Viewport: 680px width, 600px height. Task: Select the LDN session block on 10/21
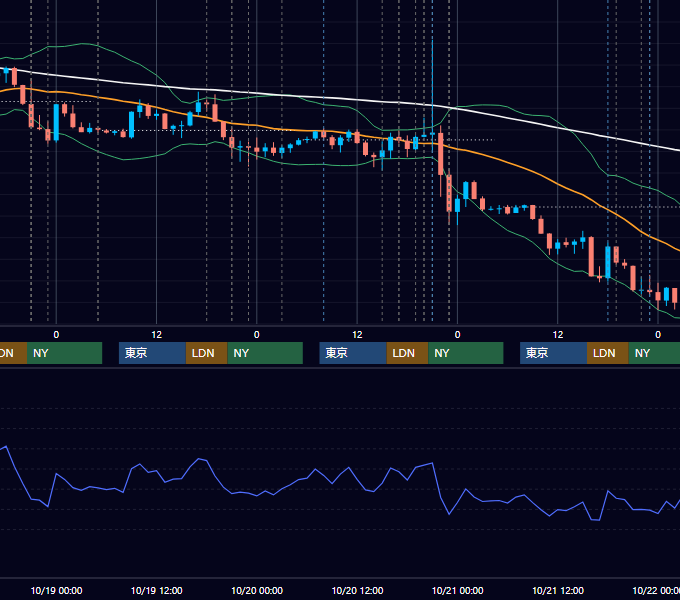click(x=608, y=353)
